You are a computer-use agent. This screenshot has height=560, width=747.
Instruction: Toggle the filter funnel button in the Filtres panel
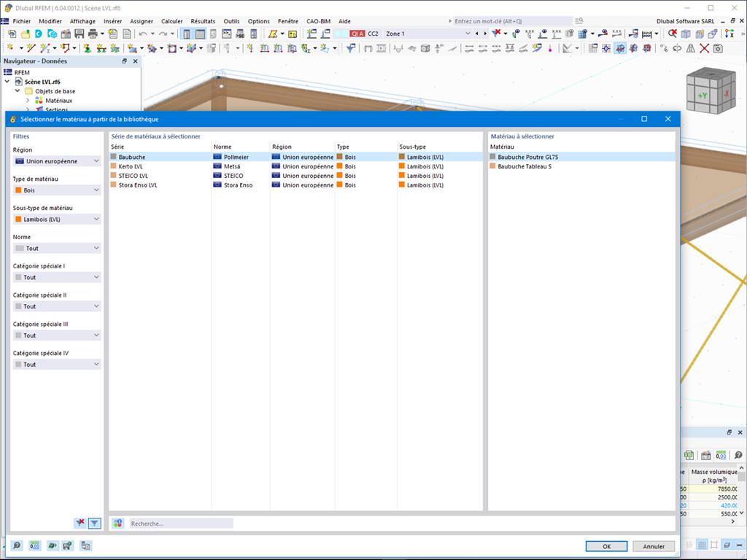94,524
